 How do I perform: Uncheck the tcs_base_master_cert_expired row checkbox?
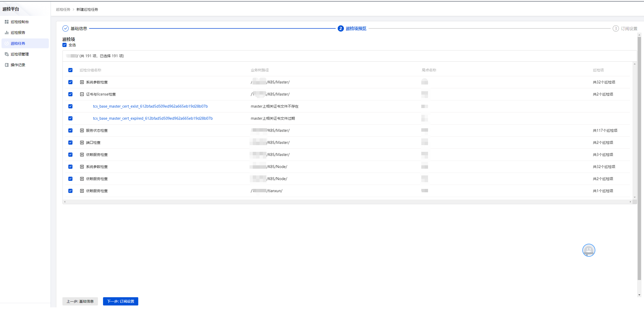(x=70, y=118)
